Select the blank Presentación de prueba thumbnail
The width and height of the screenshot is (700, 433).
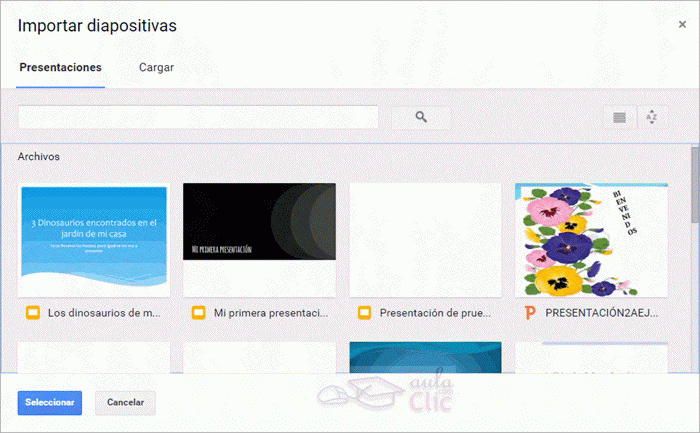(425, 239)
